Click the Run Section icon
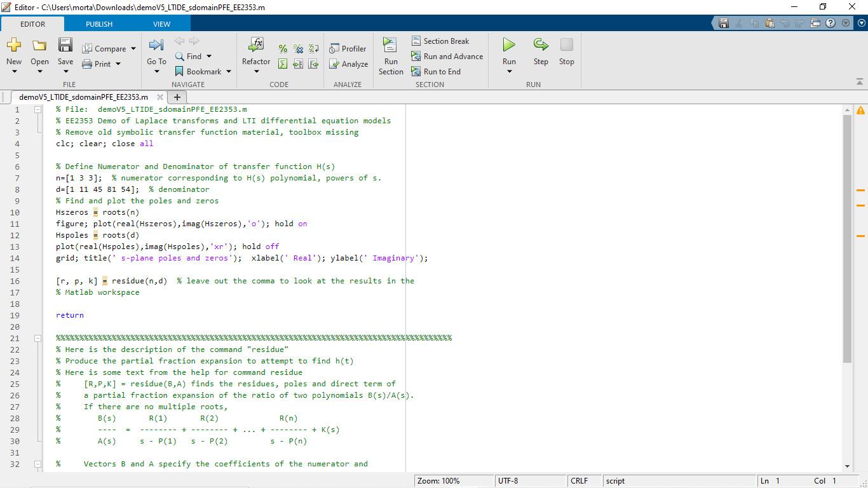The image size is (868, 488). 390,45
